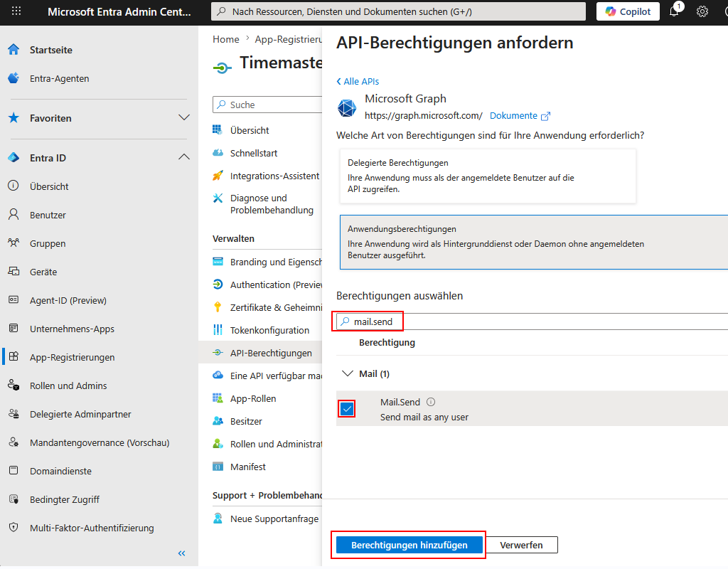Click the Domaindienste icon
728x569 pixels.
14,471
